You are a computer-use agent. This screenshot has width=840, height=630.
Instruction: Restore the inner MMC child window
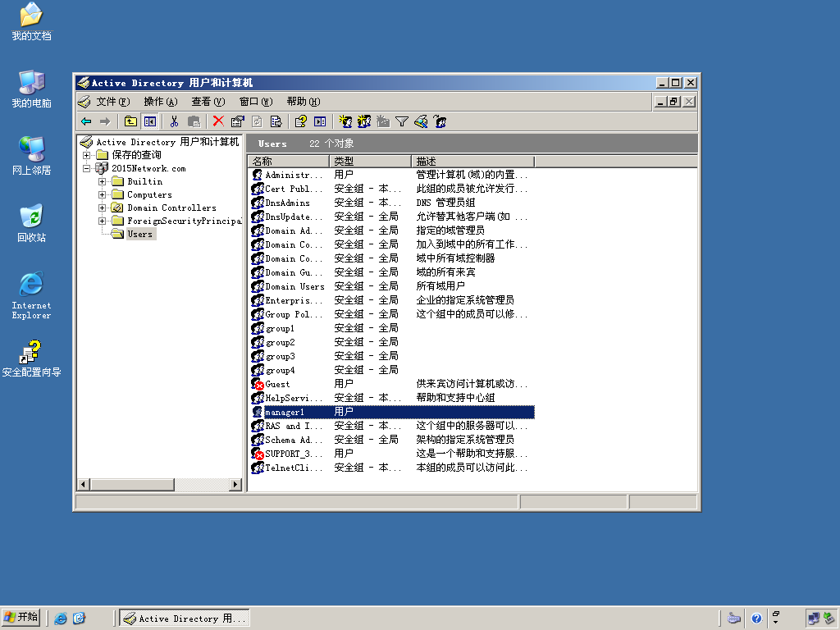click(674, 102)
